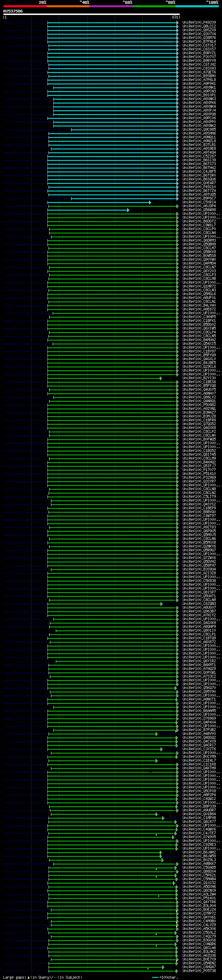Screen dimensions: 222x980
Task: Click hit label UniRef100_C3YZT6
Action: tap(199, 749)
